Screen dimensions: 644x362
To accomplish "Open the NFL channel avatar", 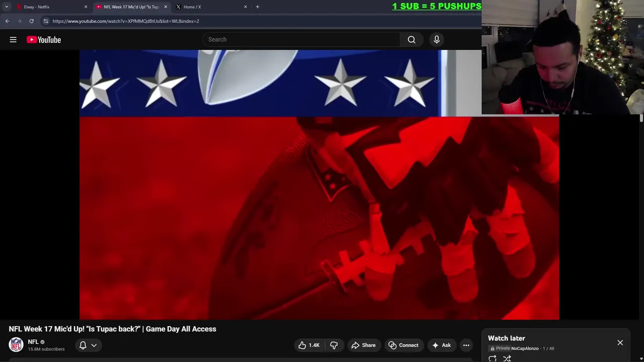I will [x=16, y=345].
